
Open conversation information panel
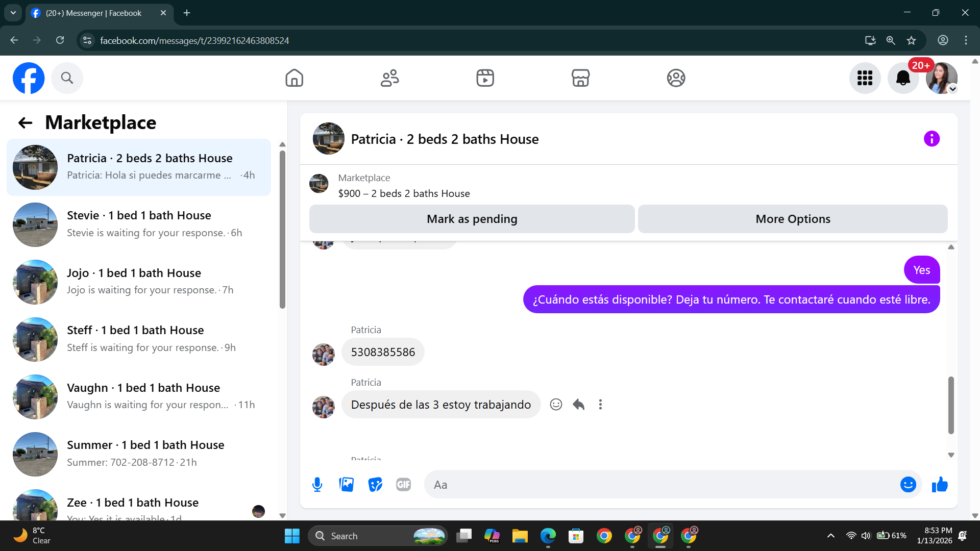(932, 139)
